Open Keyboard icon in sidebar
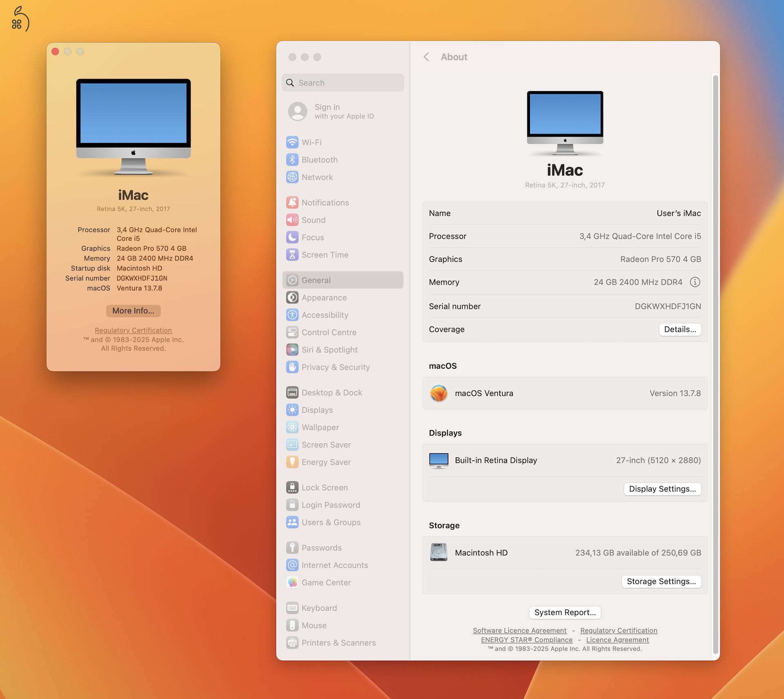 coord(292,608)
